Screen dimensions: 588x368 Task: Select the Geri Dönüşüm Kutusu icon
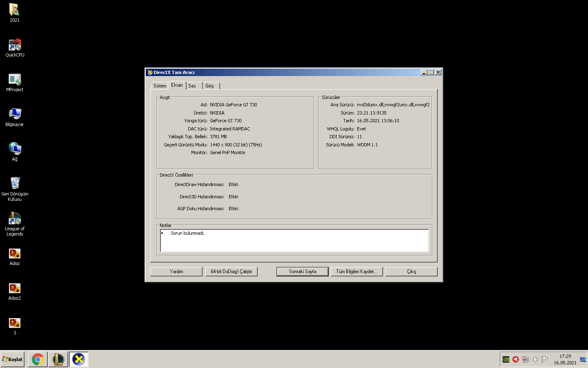click(x=15, y=188)
